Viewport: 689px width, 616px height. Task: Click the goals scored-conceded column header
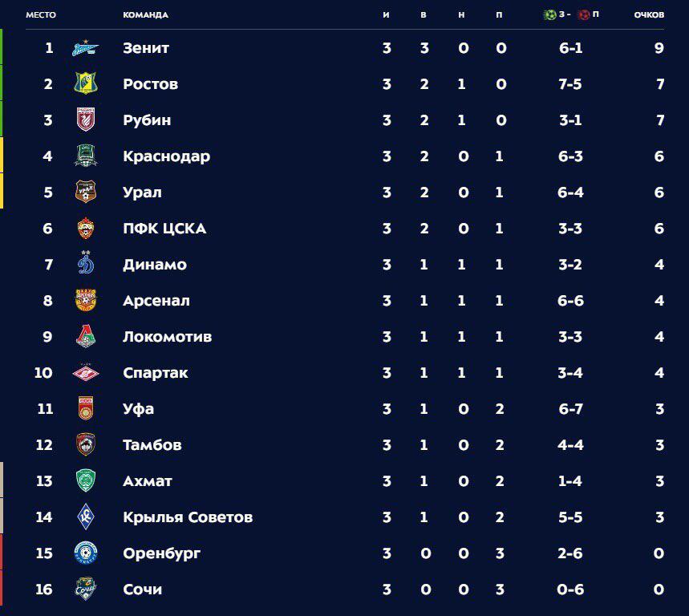coord(571,14)
